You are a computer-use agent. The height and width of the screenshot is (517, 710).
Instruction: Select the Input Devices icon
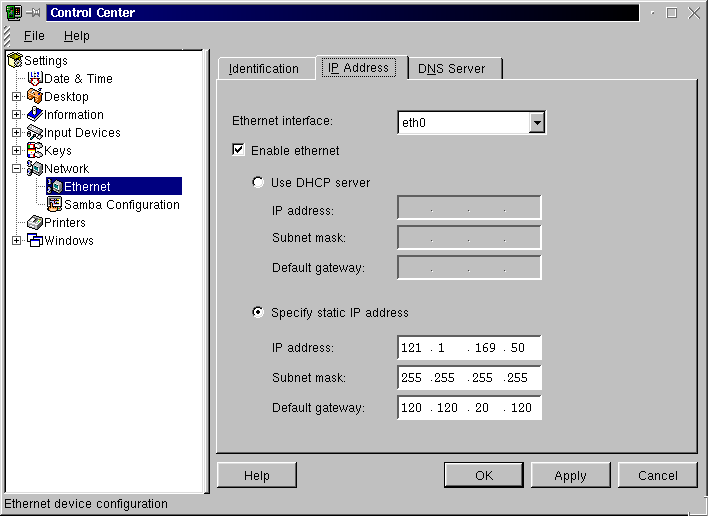pos(35,133)
